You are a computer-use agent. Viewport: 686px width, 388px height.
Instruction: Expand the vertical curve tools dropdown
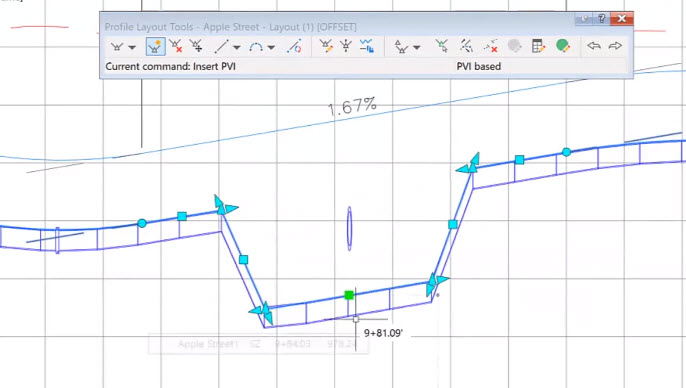[271, 47]
